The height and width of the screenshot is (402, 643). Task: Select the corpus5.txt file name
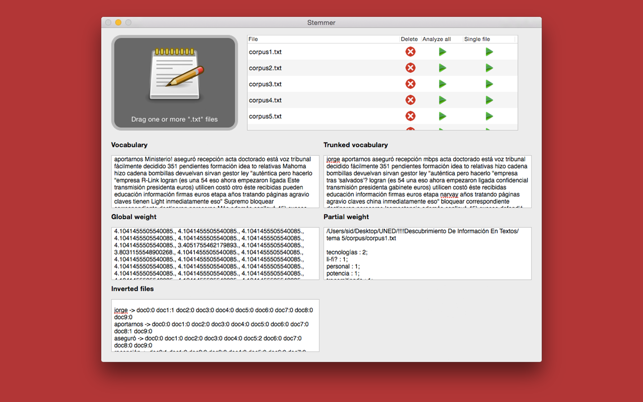[265, 116]
